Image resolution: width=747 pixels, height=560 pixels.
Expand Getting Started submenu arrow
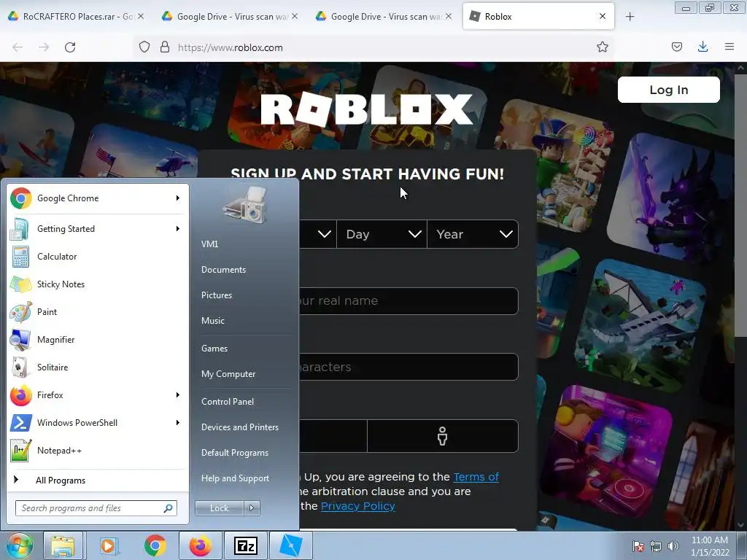pos(178,228)
